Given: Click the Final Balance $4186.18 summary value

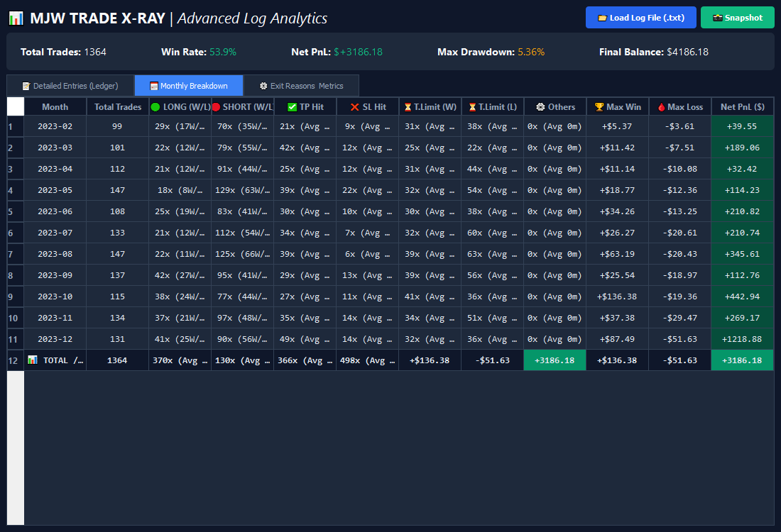Looking at the screenshot, I should coord(687,52).
